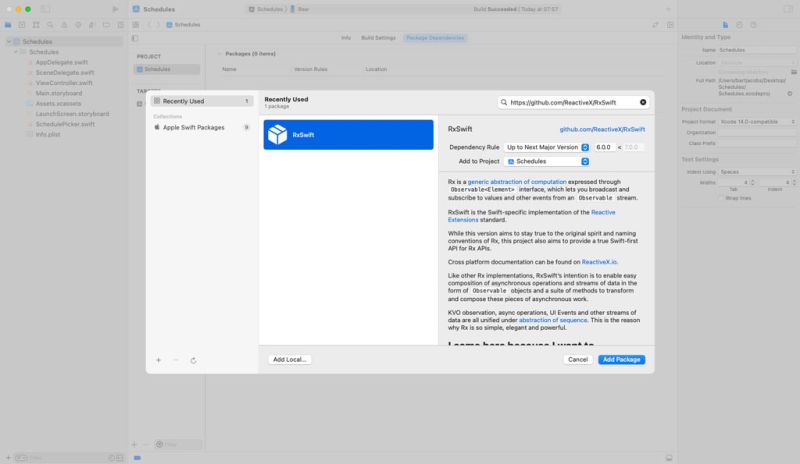
Task: Open ViewController.swift in navigator
Action: (64, 83)
